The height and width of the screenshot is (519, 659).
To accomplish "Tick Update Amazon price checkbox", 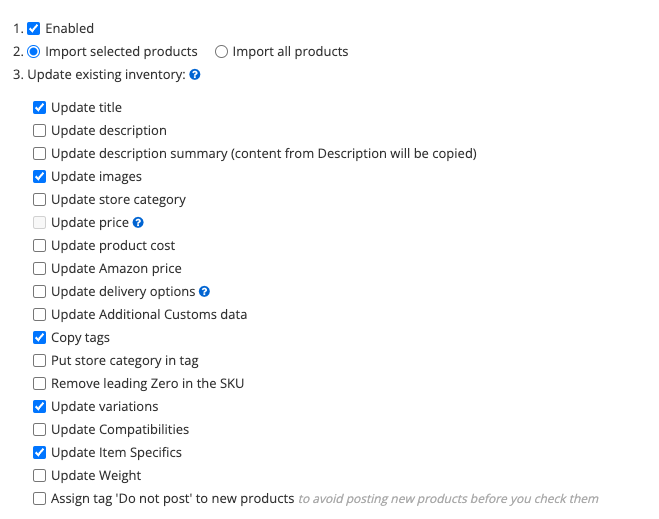I will (40, 269).
